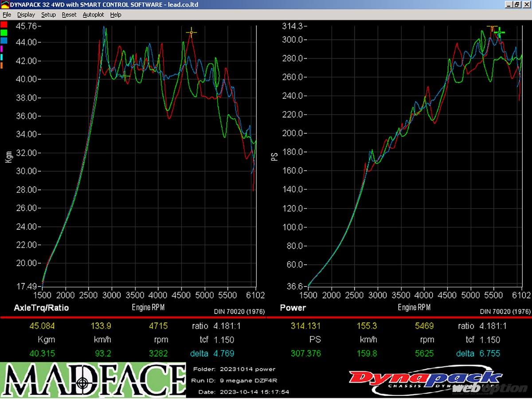
Task: Select the green run color swatch
Action: tap(4, 32)
